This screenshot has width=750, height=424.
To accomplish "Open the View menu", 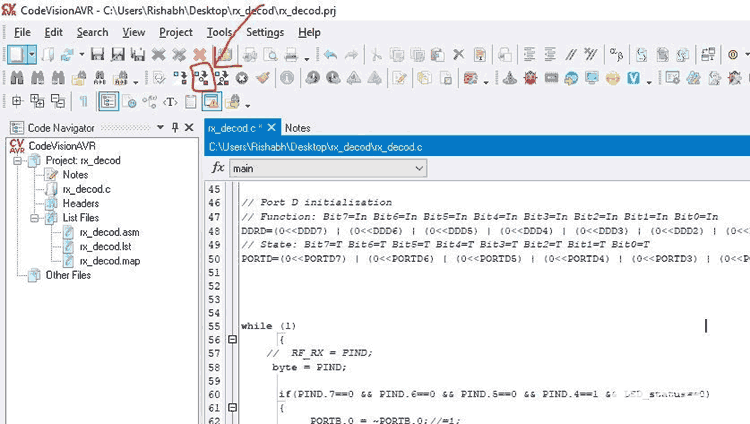I will 133,33.
